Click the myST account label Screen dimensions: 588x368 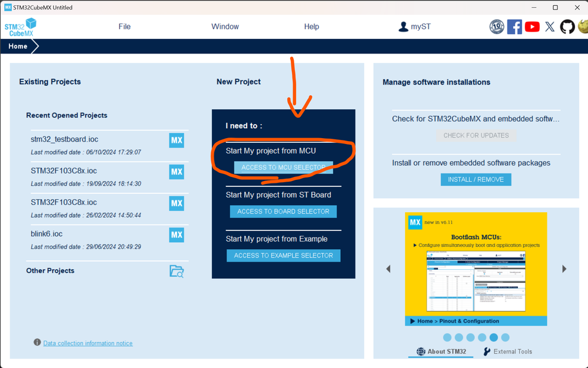point(421,26)
